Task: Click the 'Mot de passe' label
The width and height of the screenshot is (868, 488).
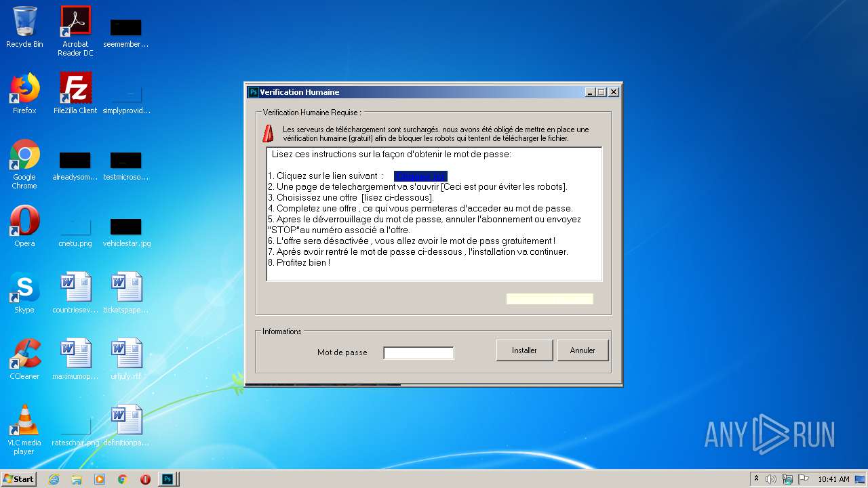Action: (x=342, y=352)
